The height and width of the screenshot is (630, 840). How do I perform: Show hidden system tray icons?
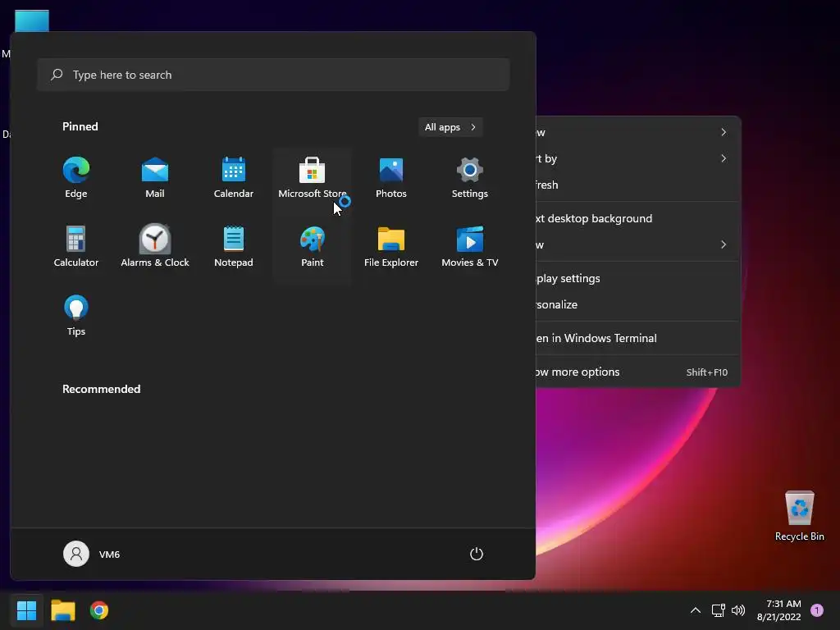coord(696,610)
